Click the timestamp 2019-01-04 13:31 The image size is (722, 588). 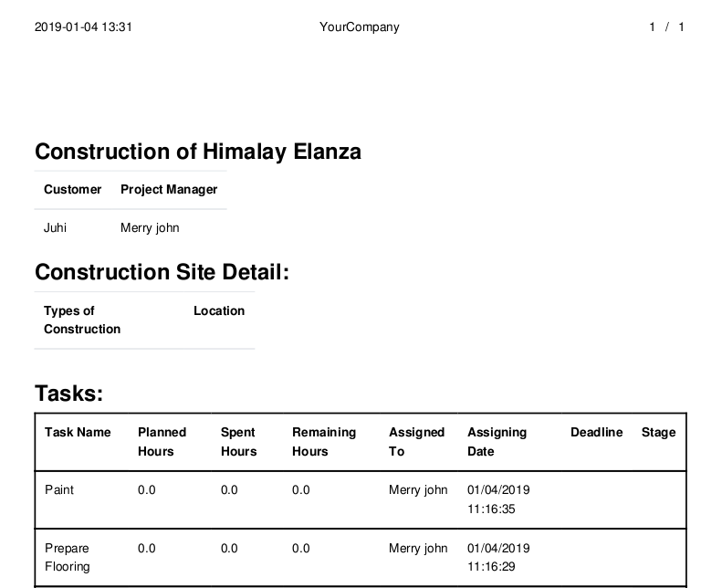coord(83,27)
